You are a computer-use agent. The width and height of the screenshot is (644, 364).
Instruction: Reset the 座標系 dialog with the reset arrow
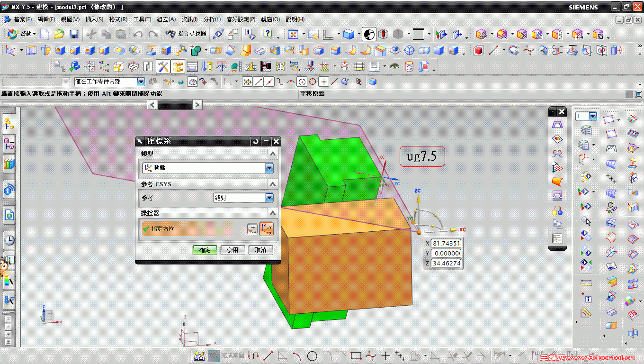click(x=256, y=141)
